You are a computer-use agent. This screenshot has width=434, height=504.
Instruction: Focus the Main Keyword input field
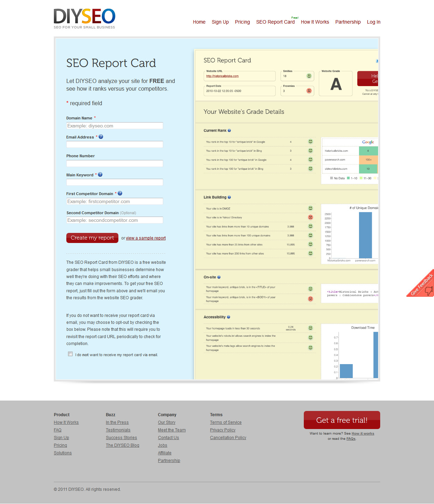[x=115, y=182]
